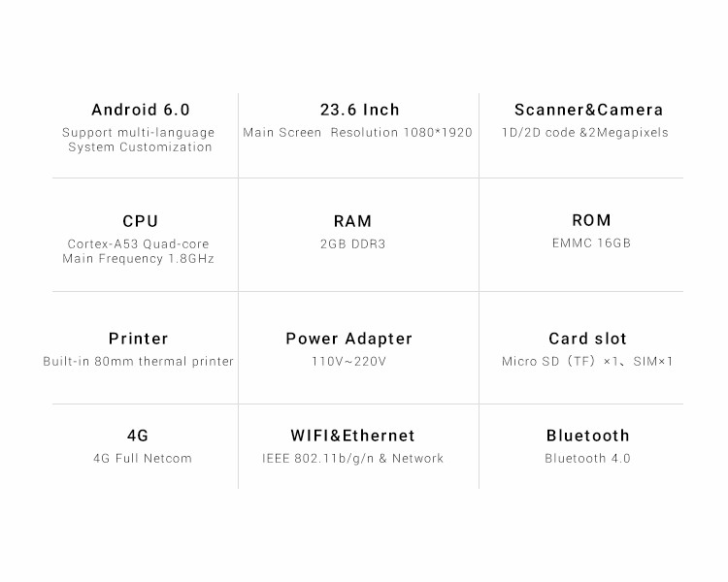Click the Resolution 1080*1920 text
This screenshot has width=728, height=582.
(401, 133)
